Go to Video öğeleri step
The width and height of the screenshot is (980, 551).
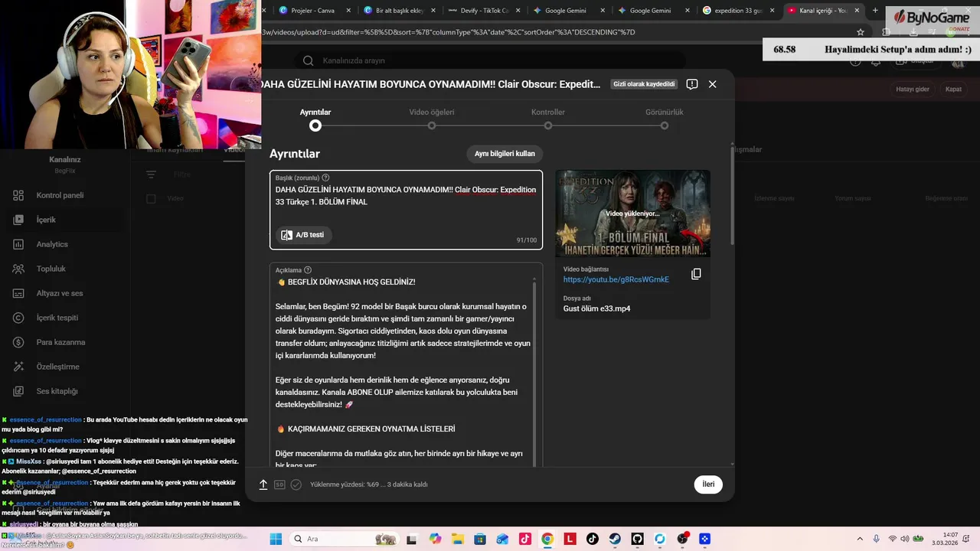(x=432, y=119)
